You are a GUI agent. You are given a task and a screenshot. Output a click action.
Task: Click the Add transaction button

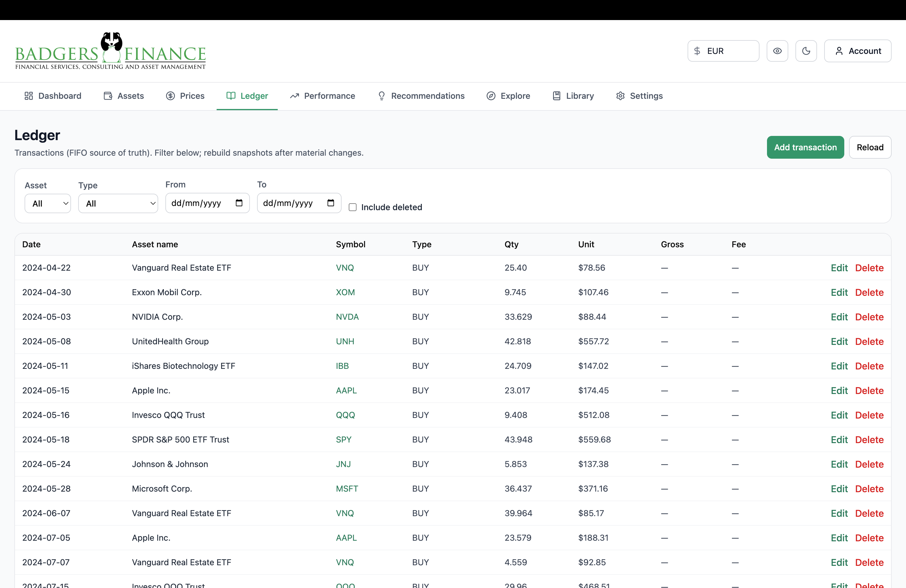[x=806, y=147]
